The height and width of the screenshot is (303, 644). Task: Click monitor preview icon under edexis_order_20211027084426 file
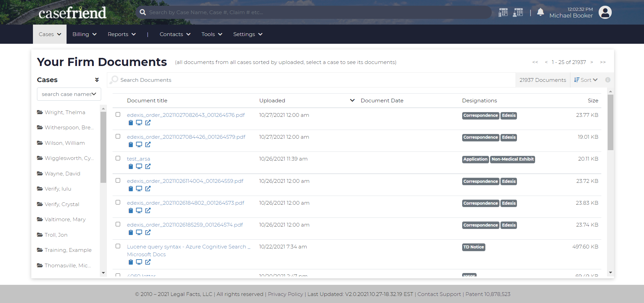139,144
